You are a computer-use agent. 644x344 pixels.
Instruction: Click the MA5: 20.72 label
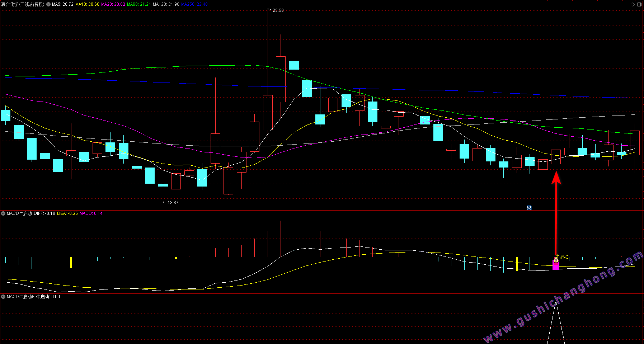point(63,4)
